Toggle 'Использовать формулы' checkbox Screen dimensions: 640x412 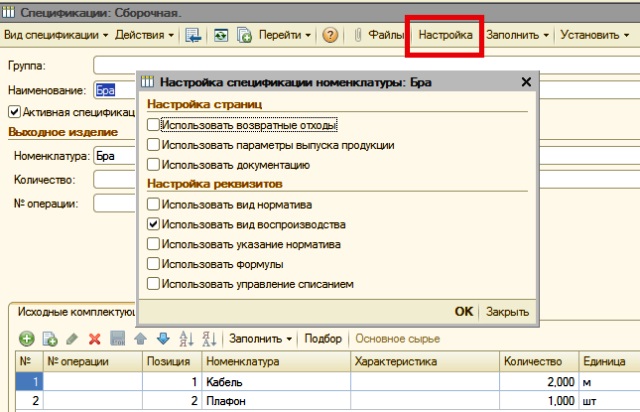coord(153,264)
